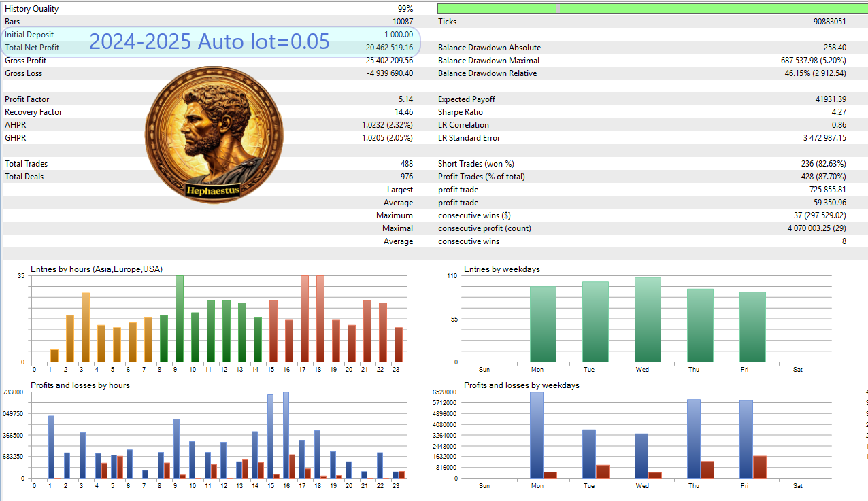Click the 'Profits and losses by hours' chart title

tap(80, 385)
